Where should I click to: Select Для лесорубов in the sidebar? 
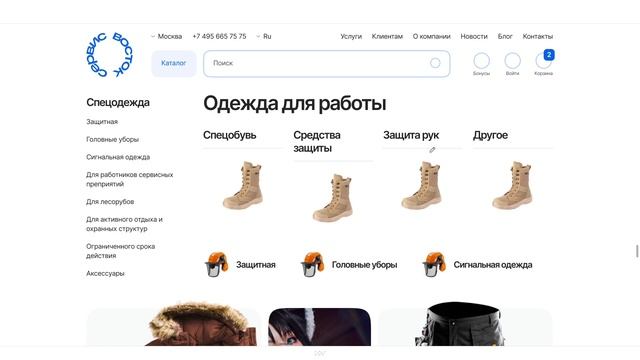pos(110,202)
